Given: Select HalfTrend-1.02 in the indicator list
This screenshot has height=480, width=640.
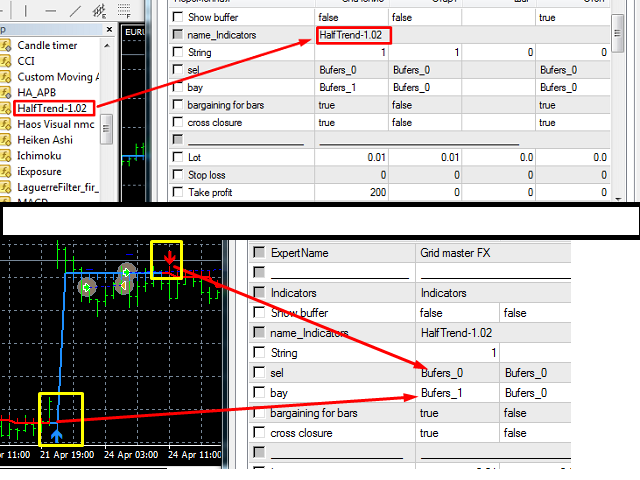Looking at the screenshot, I should [x=54, y=108].
